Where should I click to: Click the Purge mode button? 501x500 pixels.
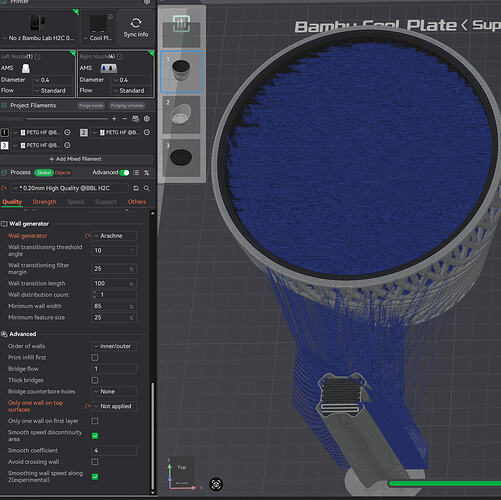pyautogui.click(x=91, y=106)
